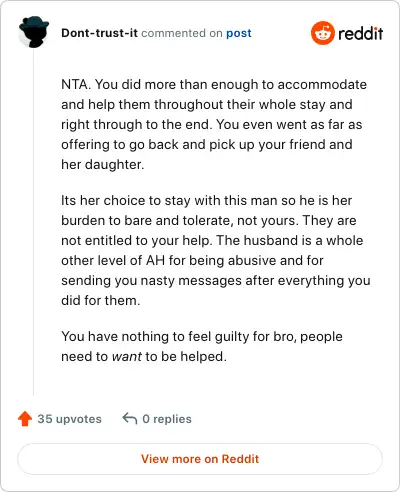Click the word "accommodate" in first line
The height and width of the screenshot is (492, 400).
[x=322, y=84]
